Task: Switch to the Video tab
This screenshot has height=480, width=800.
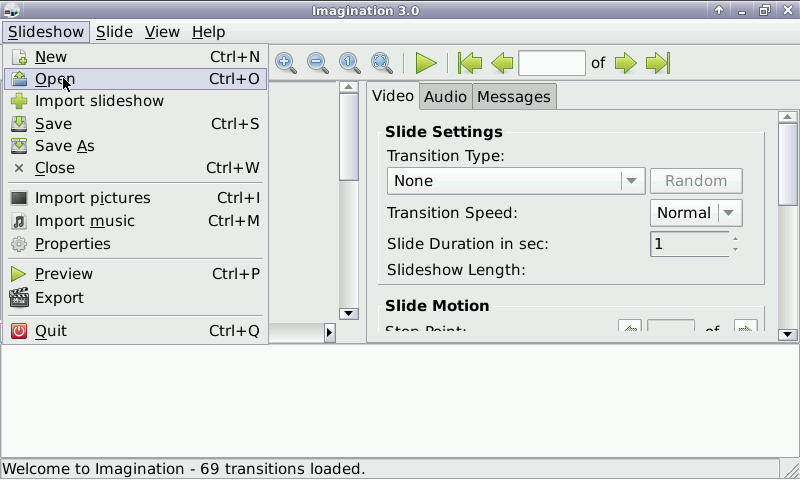Action: click(393, 96)
